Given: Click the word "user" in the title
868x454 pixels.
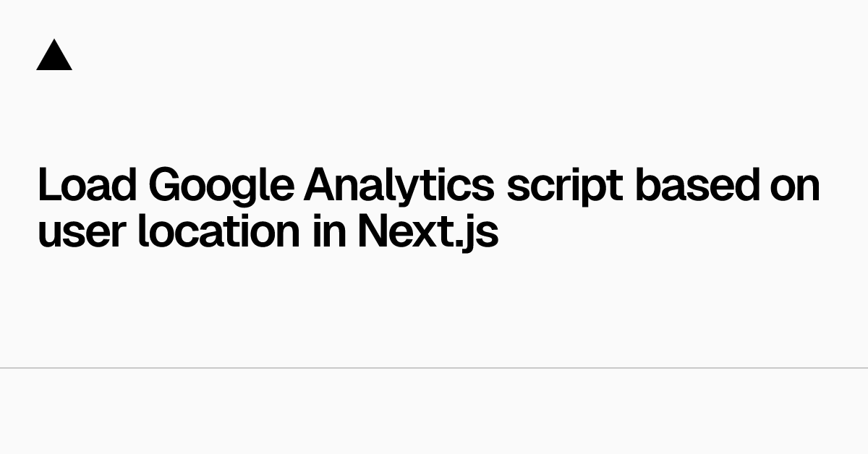Looking at the screenshot, I should coord(81,232).
